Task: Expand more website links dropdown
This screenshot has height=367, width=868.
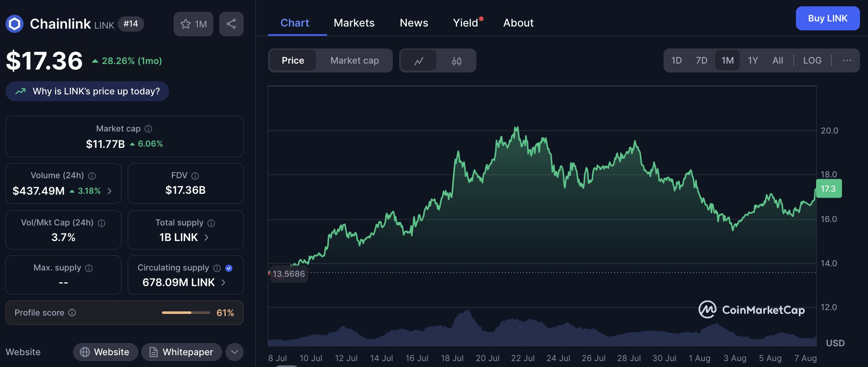Action: [x=235, y=352]
